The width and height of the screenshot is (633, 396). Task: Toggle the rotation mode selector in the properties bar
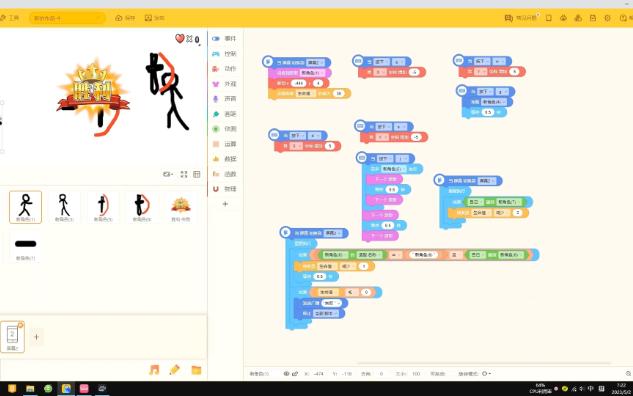click(486, 374)
